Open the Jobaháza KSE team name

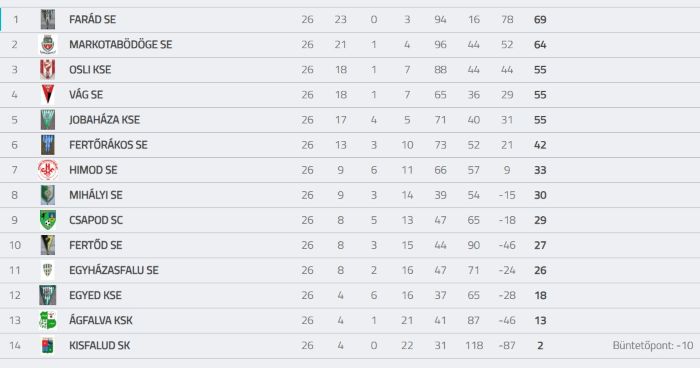(x=104, y=120)
